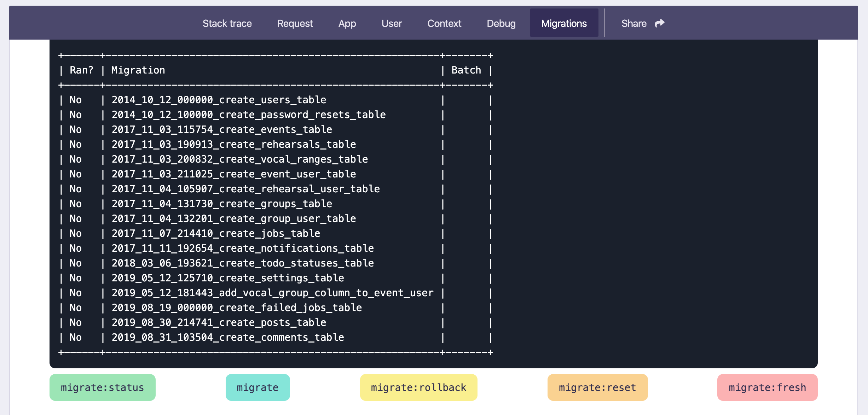The image size is (868, 415).
Task: Run the migrate:status command
Action: [102, 387]
